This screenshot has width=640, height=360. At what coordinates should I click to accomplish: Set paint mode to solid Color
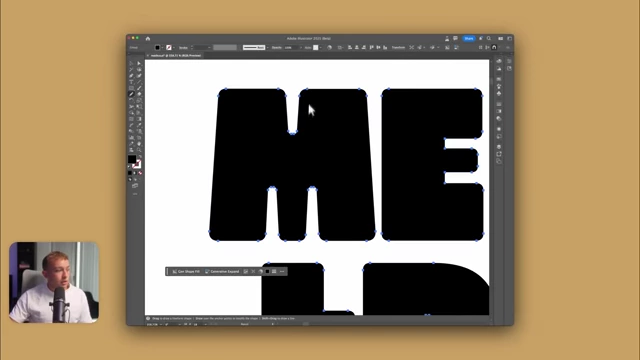[x=130, y=173]
